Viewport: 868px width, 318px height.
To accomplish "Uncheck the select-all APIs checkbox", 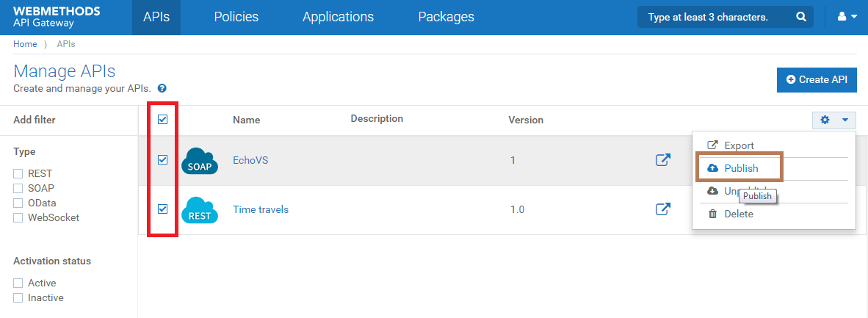I will click(x=163, y=120).
